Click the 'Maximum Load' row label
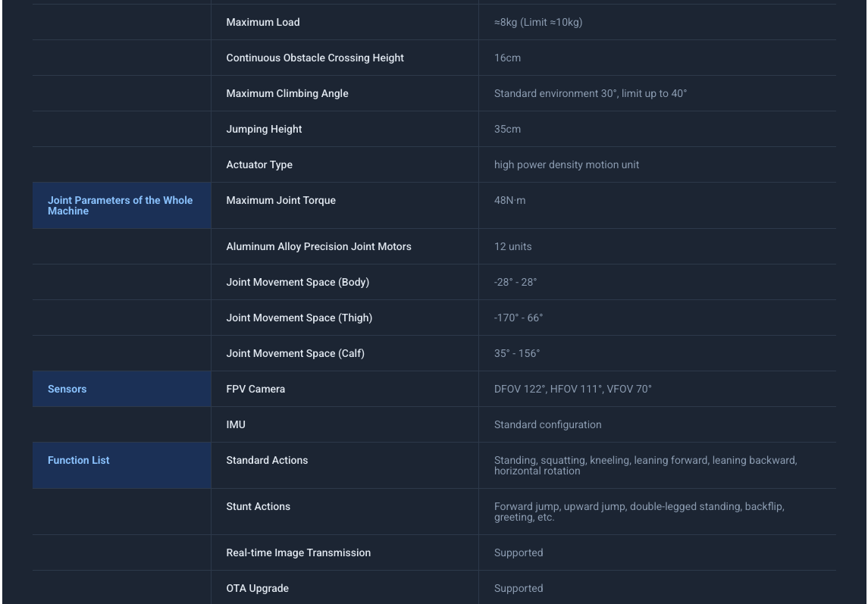This screenshot has width=868, height=604. point(263,22)
